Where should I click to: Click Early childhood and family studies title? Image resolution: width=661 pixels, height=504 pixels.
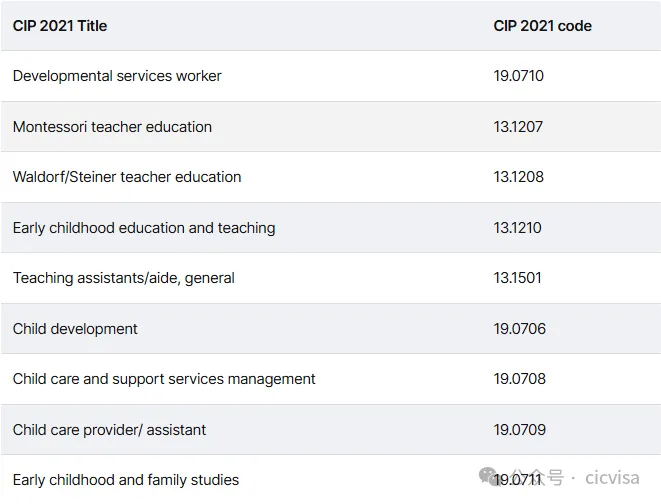pos(126,480)
